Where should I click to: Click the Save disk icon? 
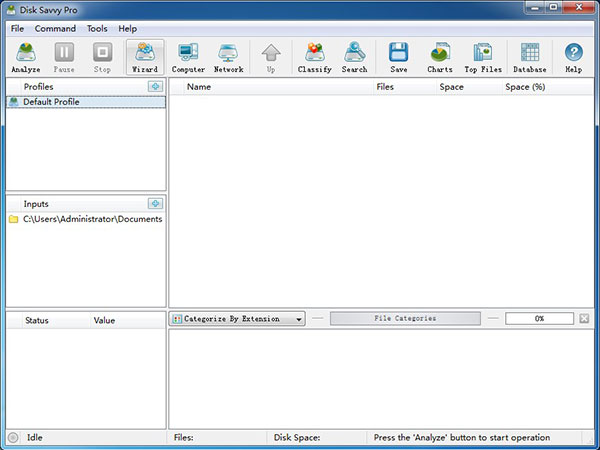pos(398,58)
